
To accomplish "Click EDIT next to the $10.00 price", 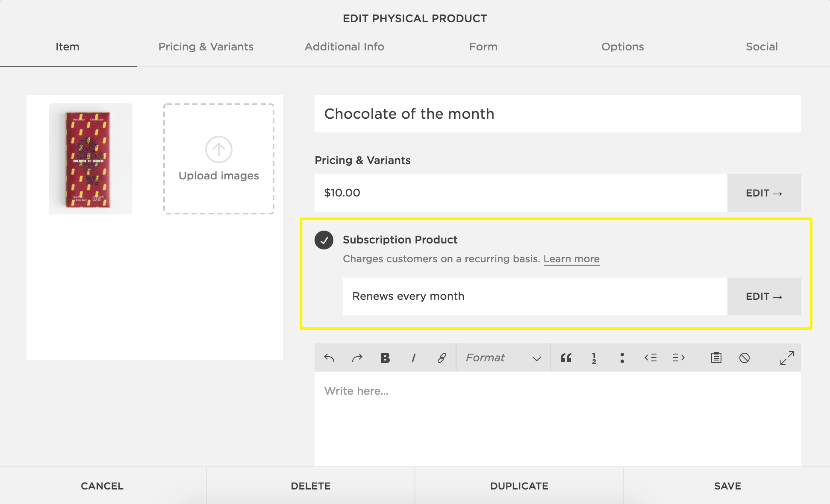I will tap(764, 193).
